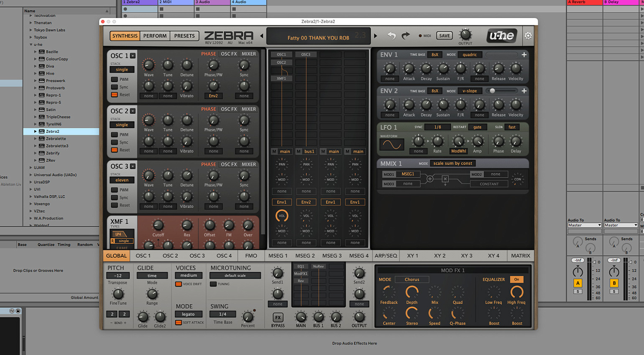Toggle Soft Attack checkbox
Image resolution: width=644 pixels, height=355 pixels.
(x=179, y=322)
